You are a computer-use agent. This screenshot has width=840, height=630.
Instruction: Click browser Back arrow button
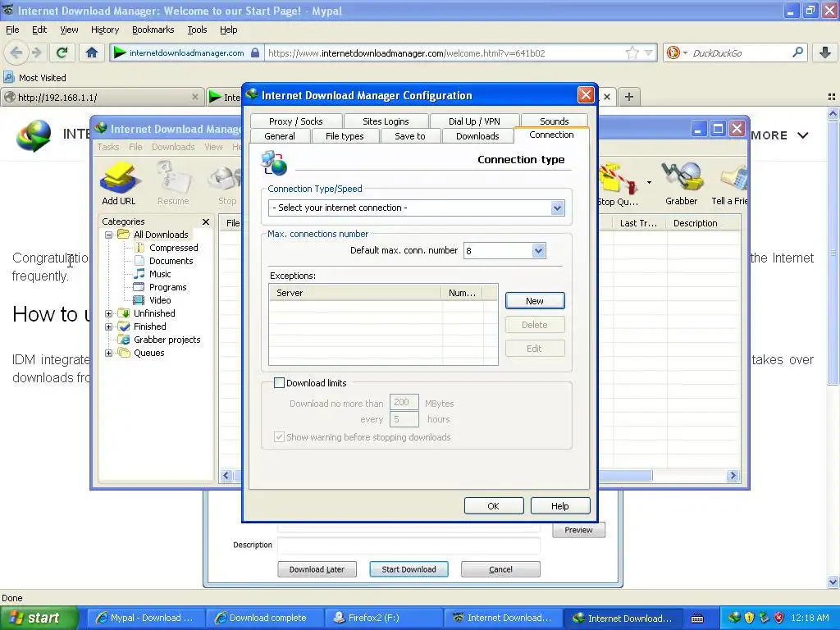click(16, 52)
